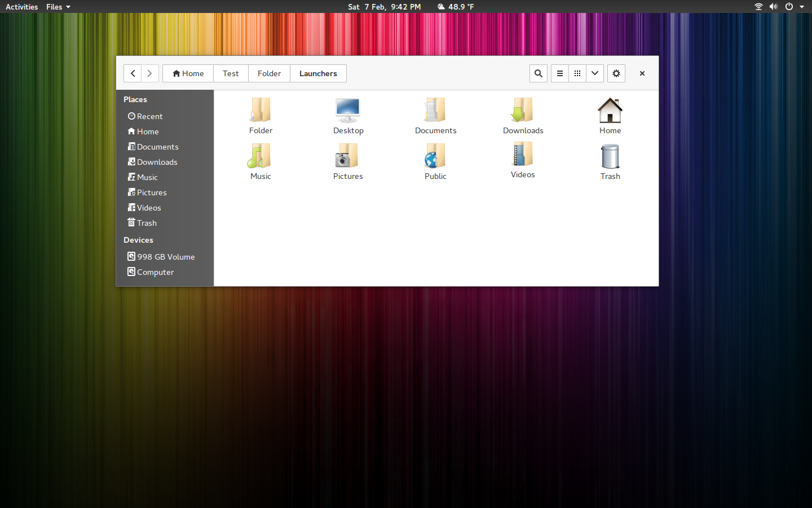Select the Documents launcher icon
The height and width of the screenshot is (508, 812).
coord(435,110)
